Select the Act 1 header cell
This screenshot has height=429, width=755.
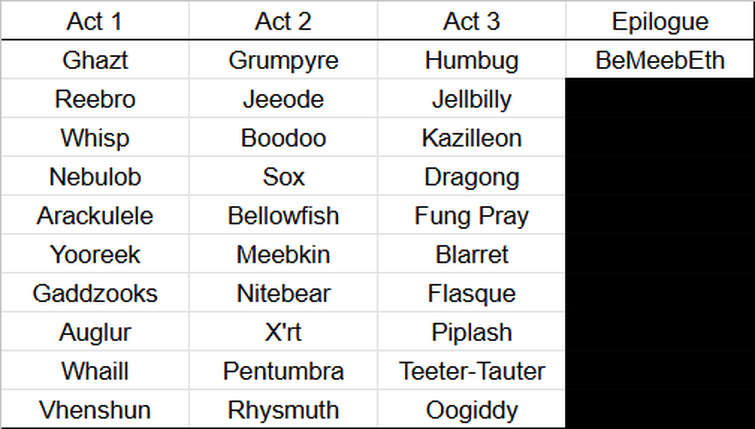click(95, 20)
